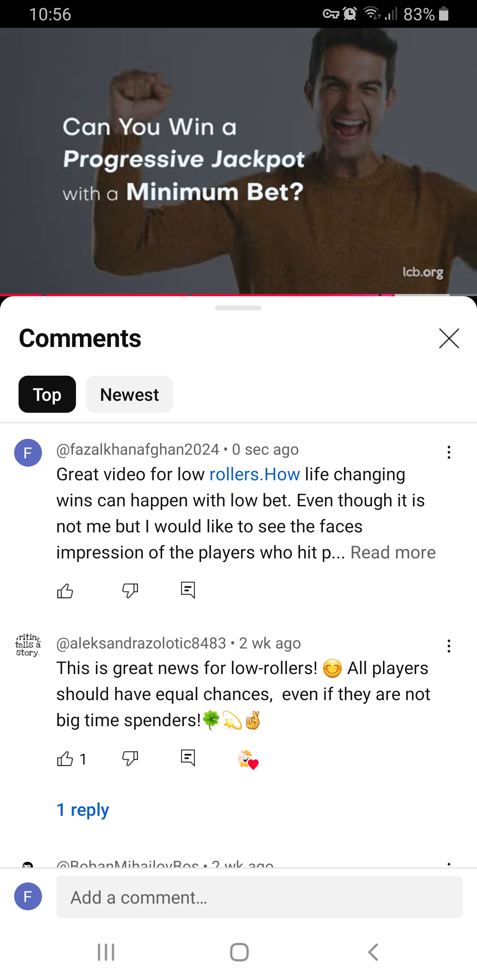Dislike the fazalkhanafghan2024 comment
Viewport: 477px width, 980px height.
click(x=130, y=591)
